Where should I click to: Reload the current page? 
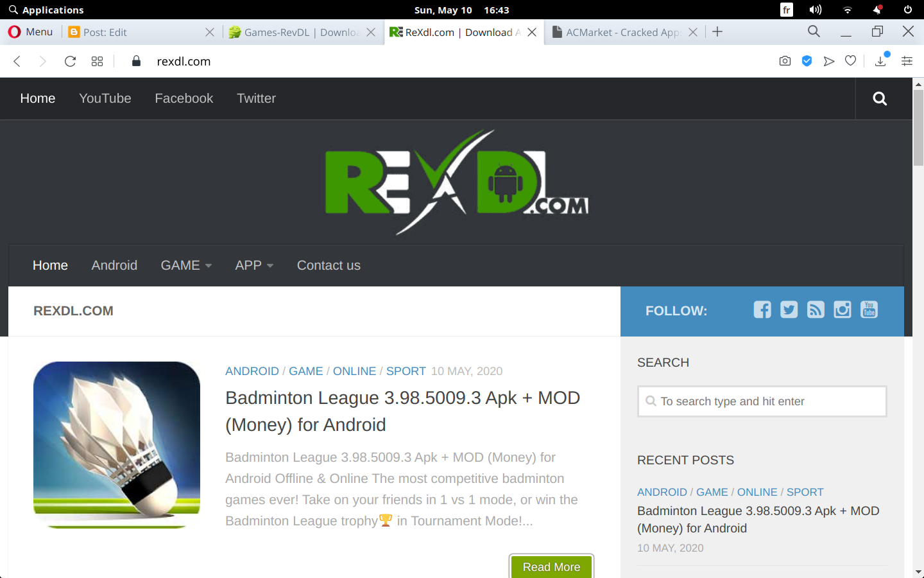click(70, 61)
